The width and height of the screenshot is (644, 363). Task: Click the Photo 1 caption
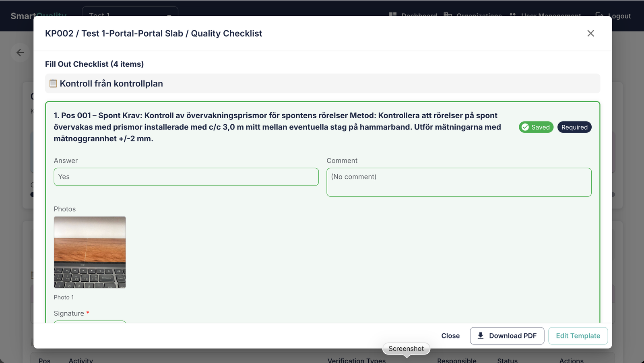[64, 297]
